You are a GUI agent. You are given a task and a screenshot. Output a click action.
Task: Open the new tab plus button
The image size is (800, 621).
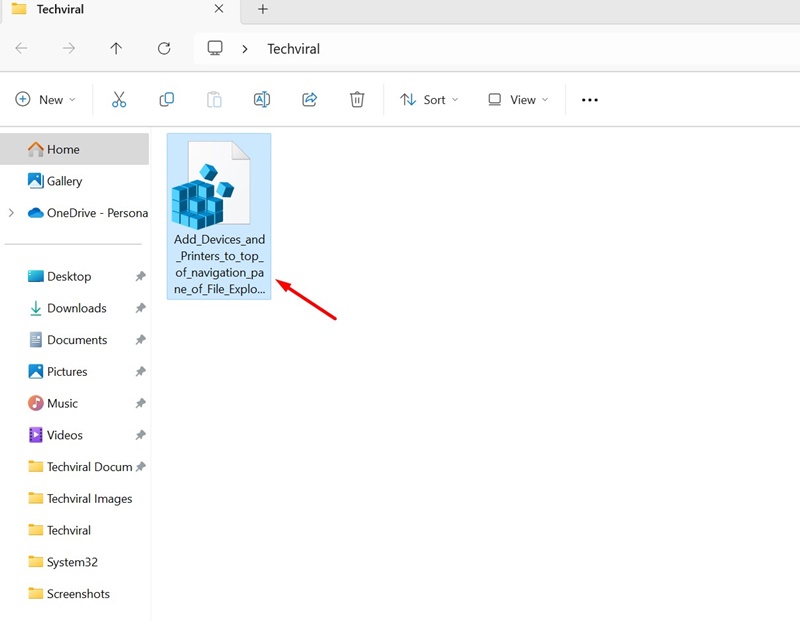(263, 9)
